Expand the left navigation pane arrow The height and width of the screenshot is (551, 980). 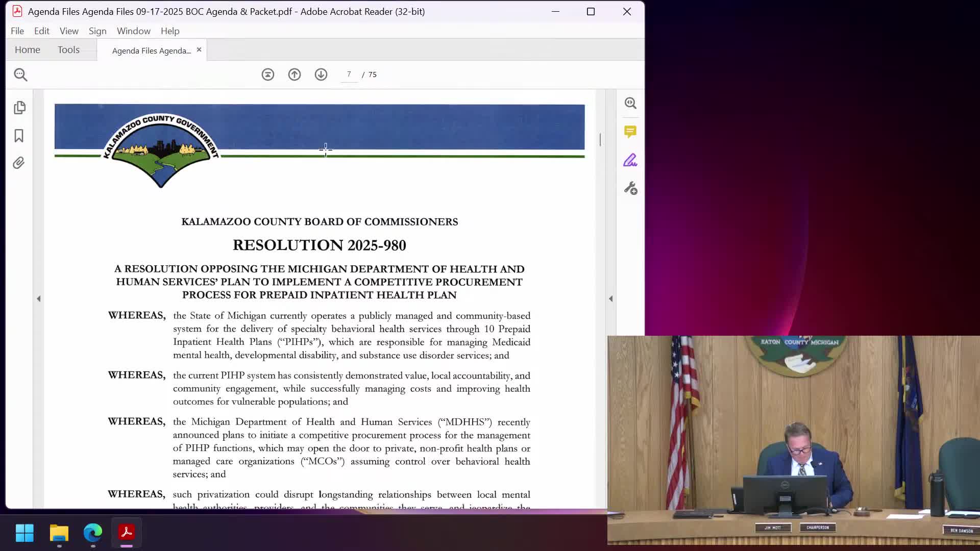(39, 298)
